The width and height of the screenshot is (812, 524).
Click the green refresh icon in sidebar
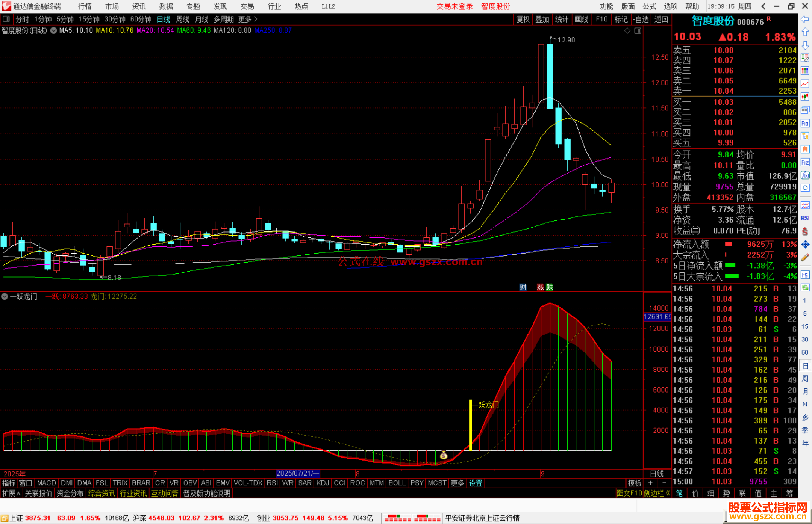click(805, 288)
